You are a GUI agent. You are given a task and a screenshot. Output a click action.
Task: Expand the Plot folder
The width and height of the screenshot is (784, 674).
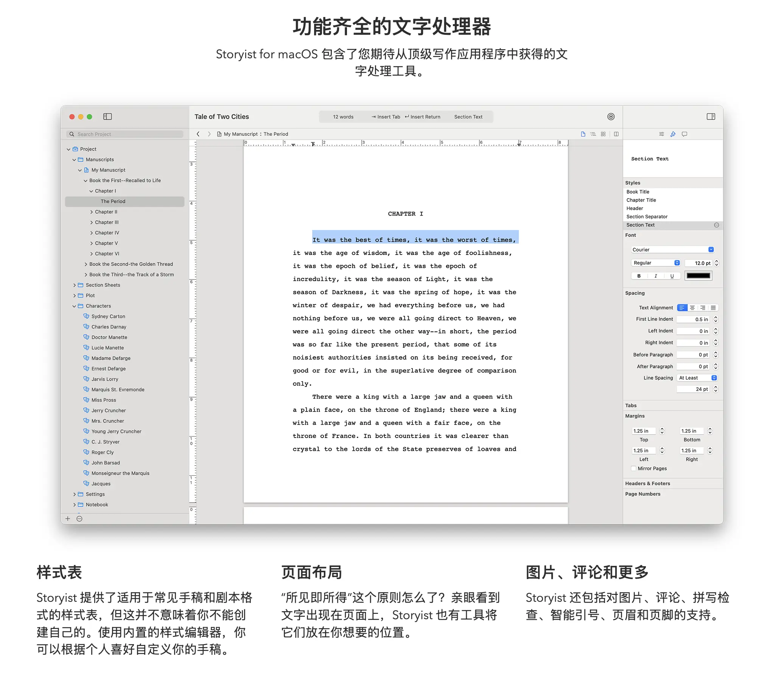pyautogui.click(x=74, y=295)
